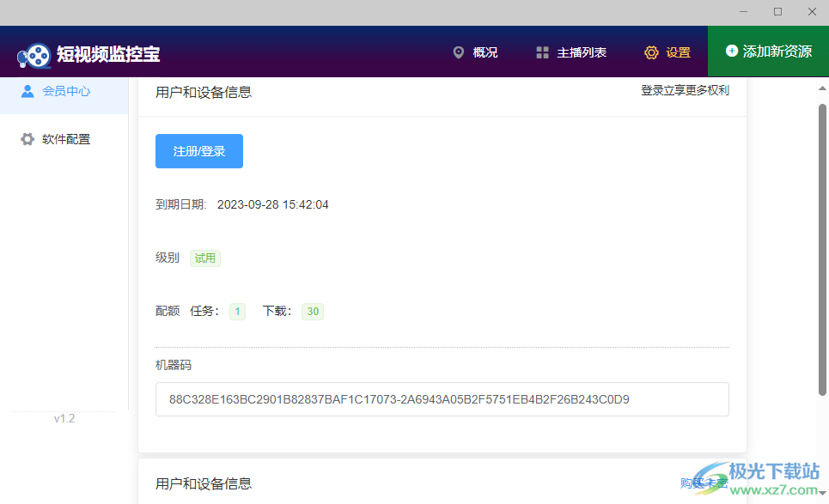
Task: Open the 概况 overview tab
Action: coord(475,52)
